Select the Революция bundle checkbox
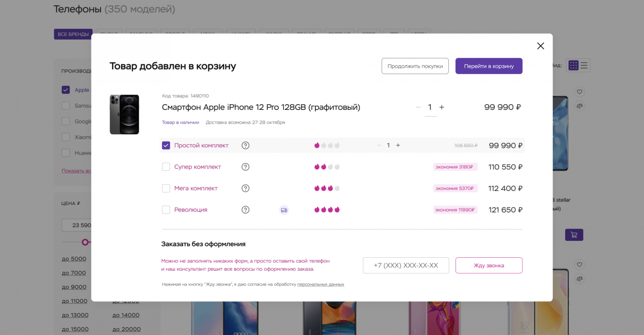 166,210
